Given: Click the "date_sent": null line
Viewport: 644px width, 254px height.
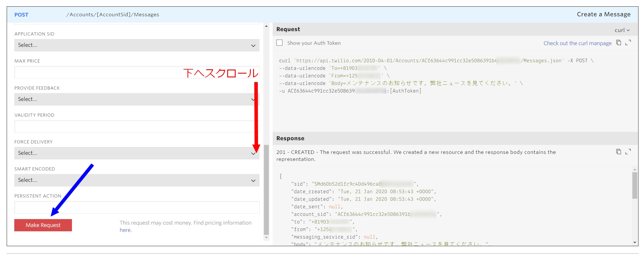Looking at the screenshot, I should [317, 207].
